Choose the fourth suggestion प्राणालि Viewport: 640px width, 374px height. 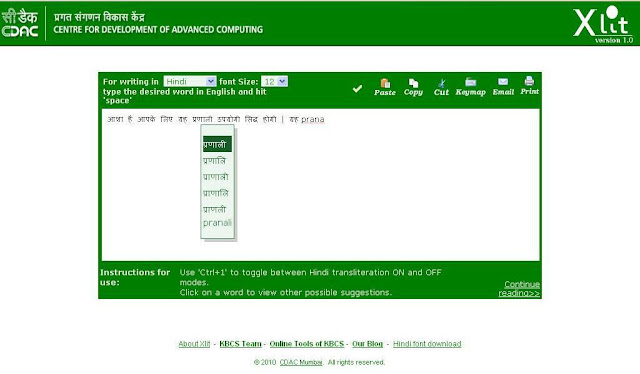(x=216, y=193)
